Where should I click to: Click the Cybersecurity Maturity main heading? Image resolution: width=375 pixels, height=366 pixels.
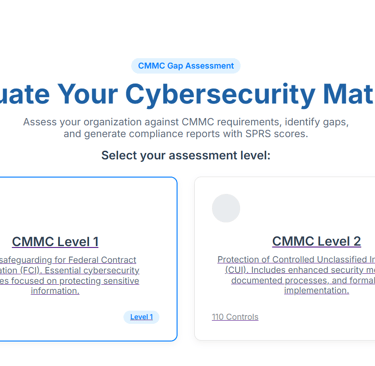[x=187, y=94]
